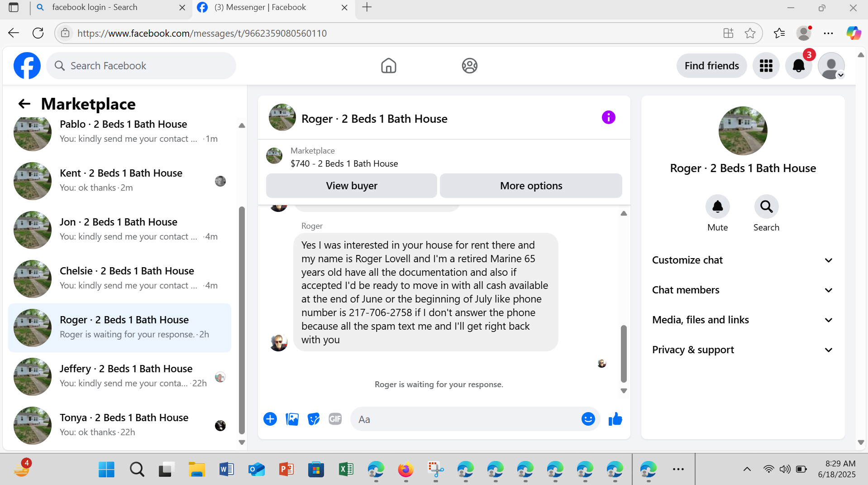Open Jeffery's 2 Beds 1 Bath House chat
The image size is (868, 485).
pos(120,377)
